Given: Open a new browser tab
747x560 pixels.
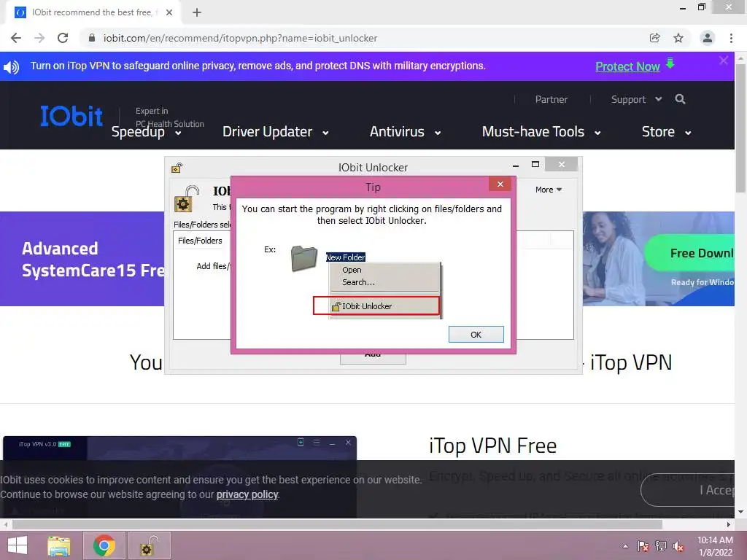Looking at the screenshot, I should [197, 12].
